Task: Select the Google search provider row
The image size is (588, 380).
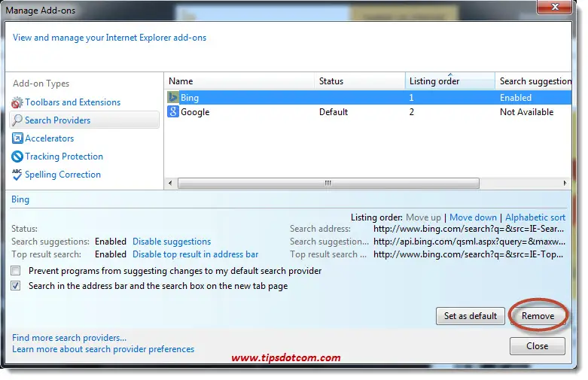Action: pos(368,111)
